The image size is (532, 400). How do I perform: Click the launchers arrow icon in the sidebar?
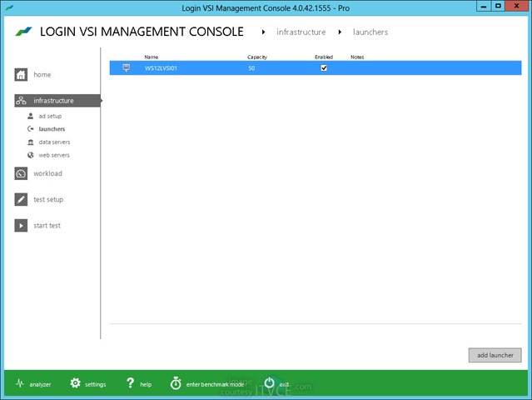pyautogui.click(x=31, y=129)
